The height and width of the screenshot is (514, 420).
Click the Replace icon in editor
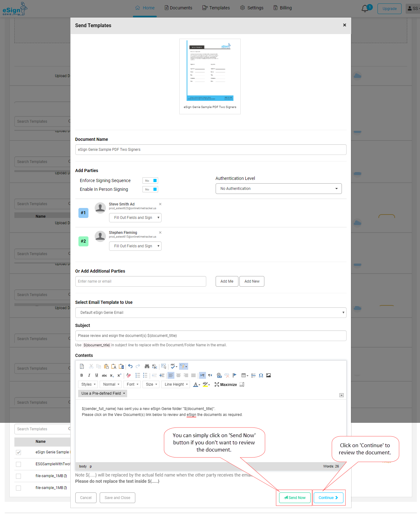point(155,366)
